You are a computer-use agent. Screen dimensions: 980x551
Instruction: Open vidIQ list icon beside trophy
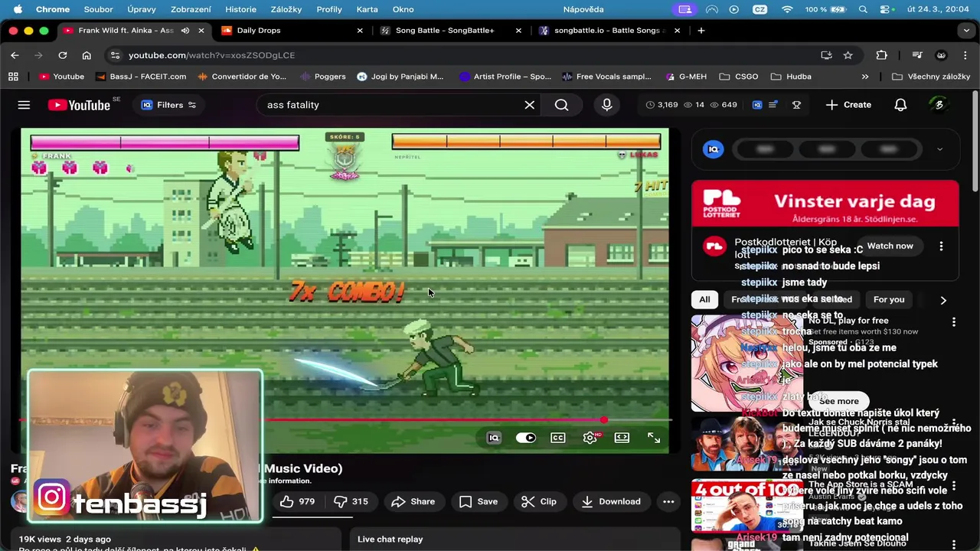pos(773,105)
